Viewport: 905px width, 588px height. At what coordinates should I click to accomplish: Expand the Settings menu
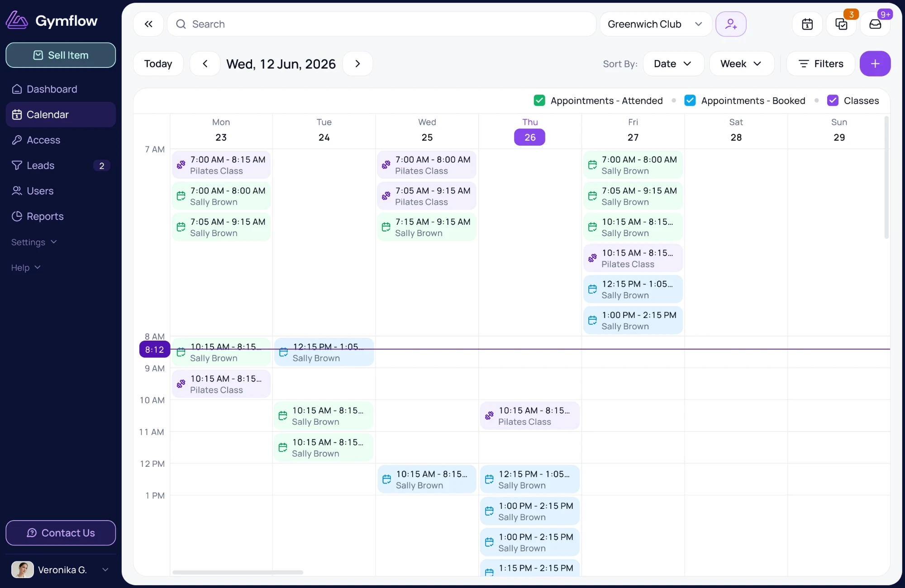point(34,242)
